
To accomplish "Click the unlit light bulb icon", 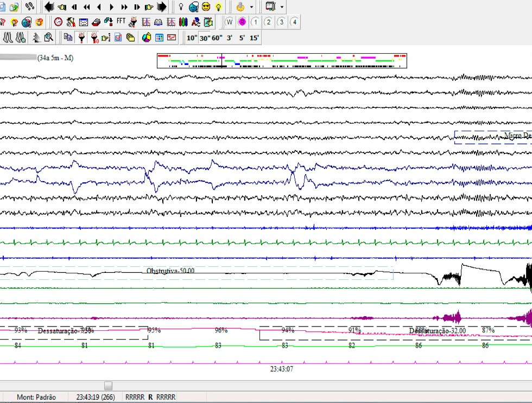I will click(x=181, y=7).
